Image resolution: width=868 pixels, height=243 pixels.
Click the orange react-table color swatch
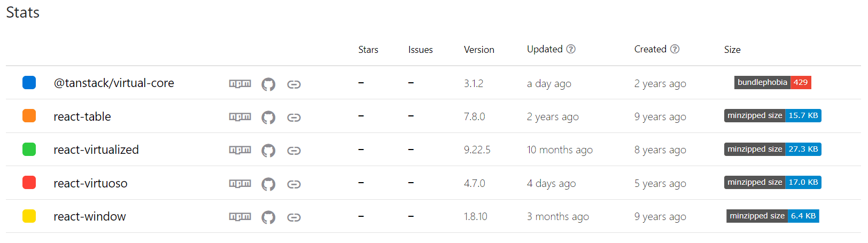[29, 116]
